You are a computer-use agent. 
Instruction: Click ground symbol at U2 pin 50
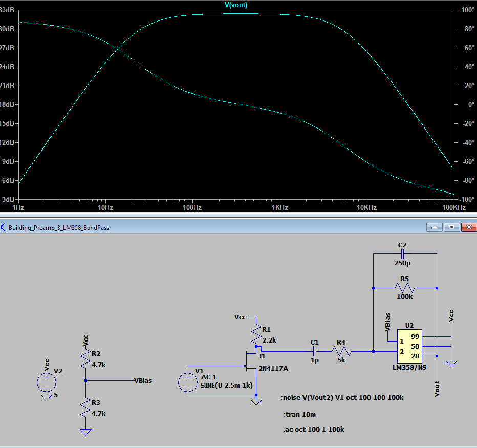pyautogui.click(x=451, y=364)
